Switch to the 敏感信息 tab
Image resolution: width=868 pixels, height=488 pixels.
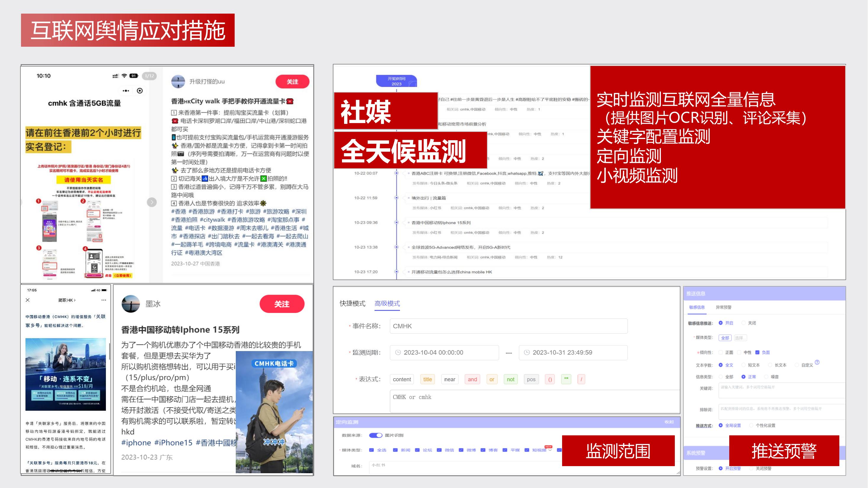pos(696,307)
